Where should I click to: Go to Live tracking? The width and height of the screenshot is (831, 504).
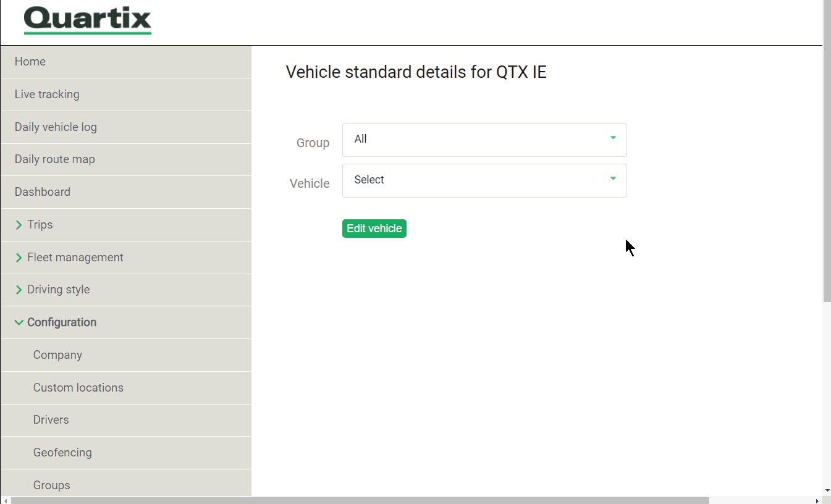(126, 94)
